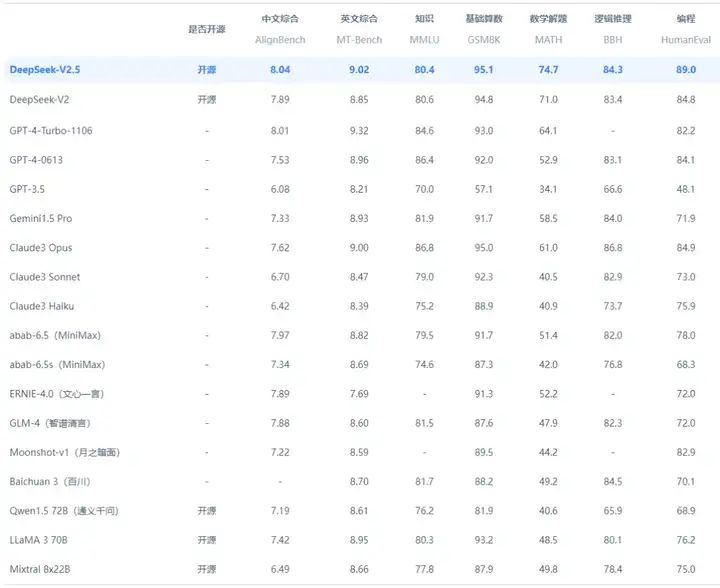Select DeepSeek-V2 GSM8K score 94.8
The image size is (720, 588).
[x=484, y=100]
